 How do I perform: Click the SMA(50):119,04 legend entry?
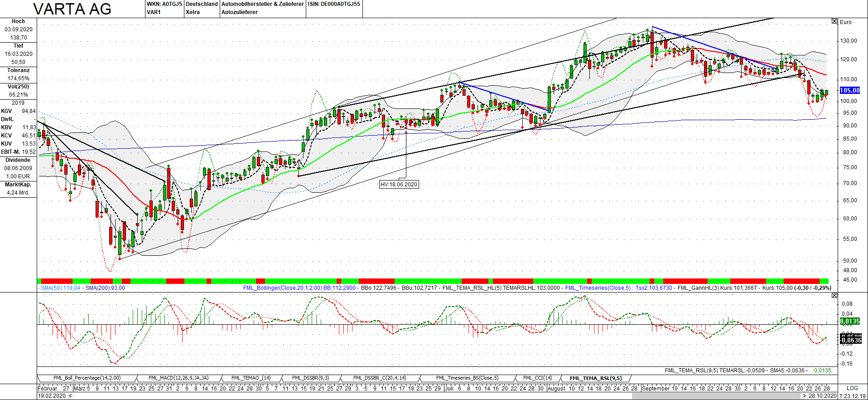point(60,288)
